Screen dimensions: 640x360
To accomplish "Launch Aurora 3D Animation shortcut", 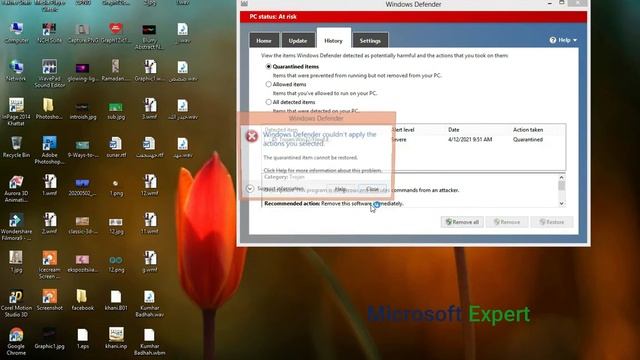I will (x=16, y=188).
